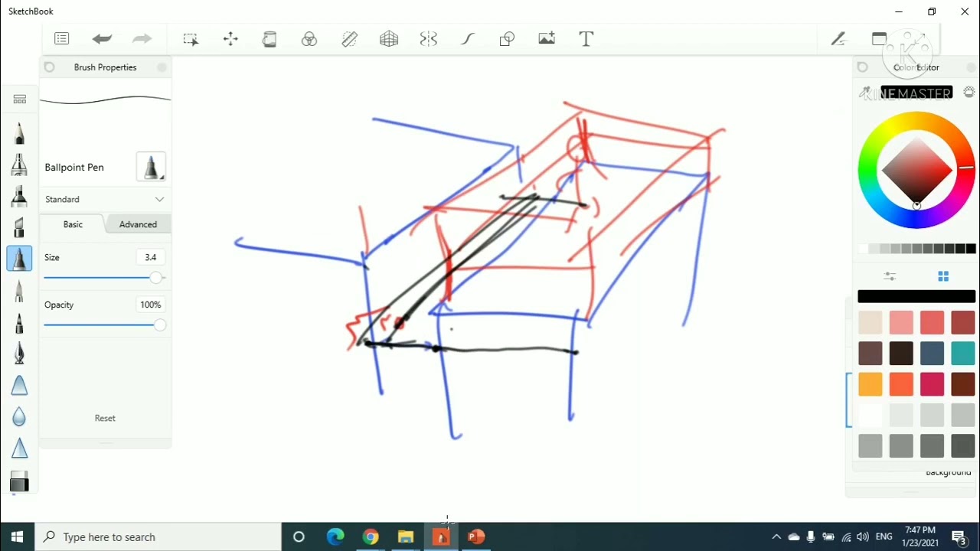Pick the teal color swatch

[962, 353]
